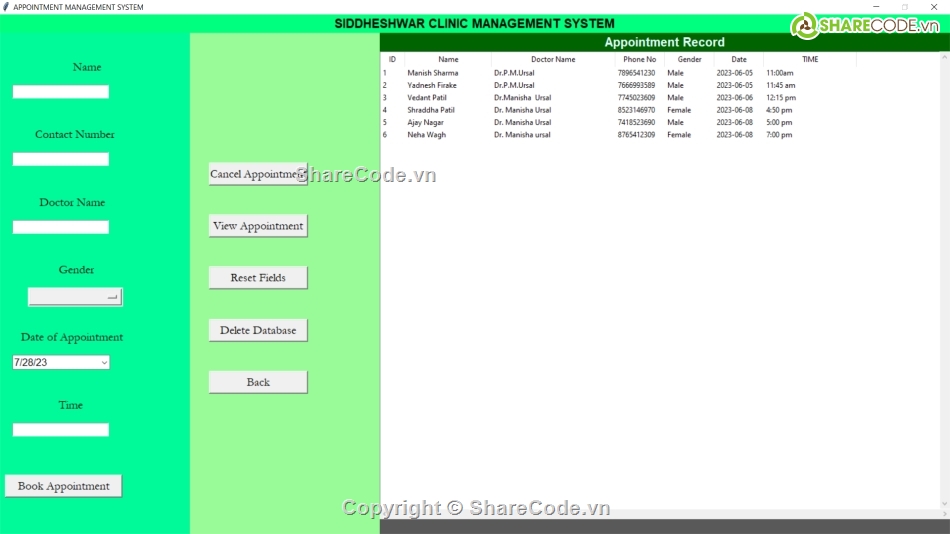Viewport: 950px width, 534px height.
Task: Expand the Date of Appointment picker
Action: tap(104, 363)
